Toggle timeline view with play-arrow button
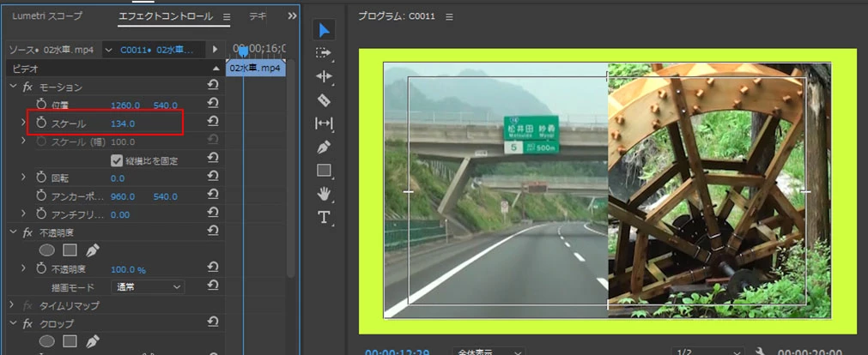This screenshot has height=355, width=868. (x=215, y=49)
